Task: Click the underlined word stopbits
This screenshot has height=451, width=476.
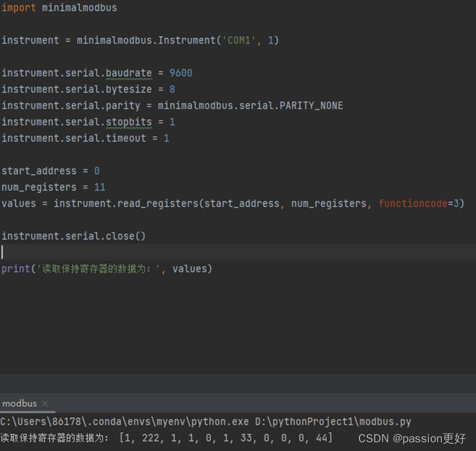Action: 129,122
